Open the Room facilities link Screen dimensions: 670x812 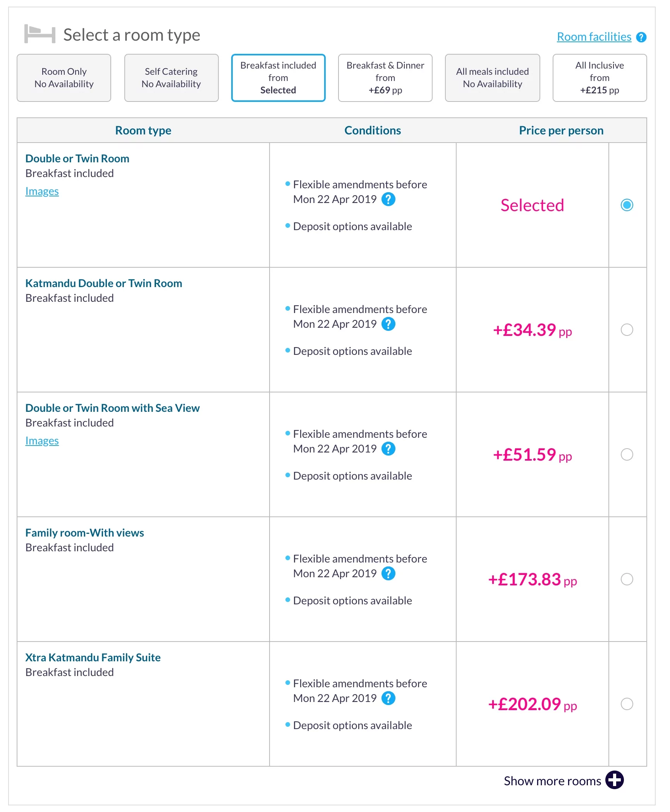point(594,37)
